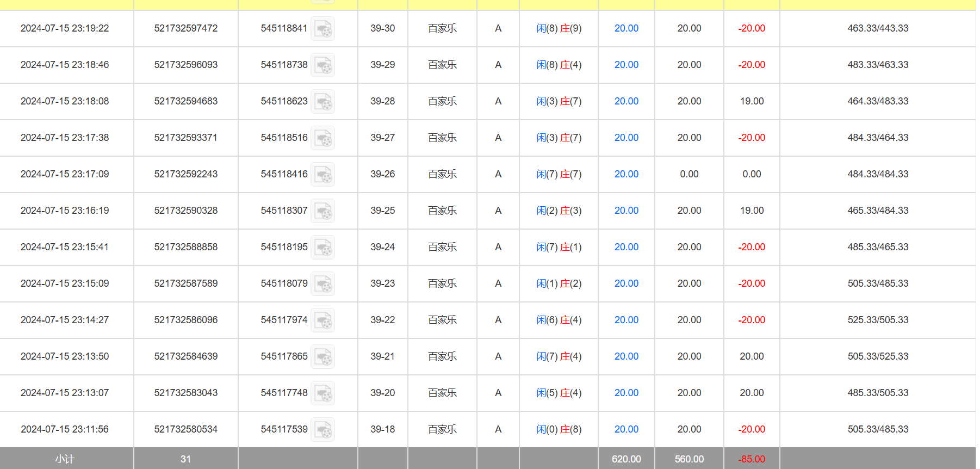
Task: Open replay icon for round 545117974
Action: coord(323,320)
